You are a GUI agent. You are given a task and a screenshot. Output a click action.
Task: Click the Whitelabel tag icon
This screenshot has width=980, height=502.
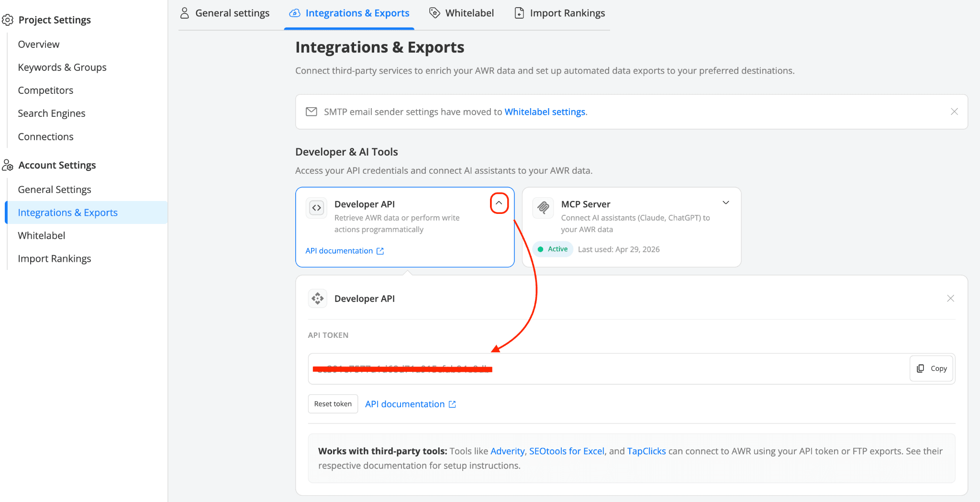[434, 13]
